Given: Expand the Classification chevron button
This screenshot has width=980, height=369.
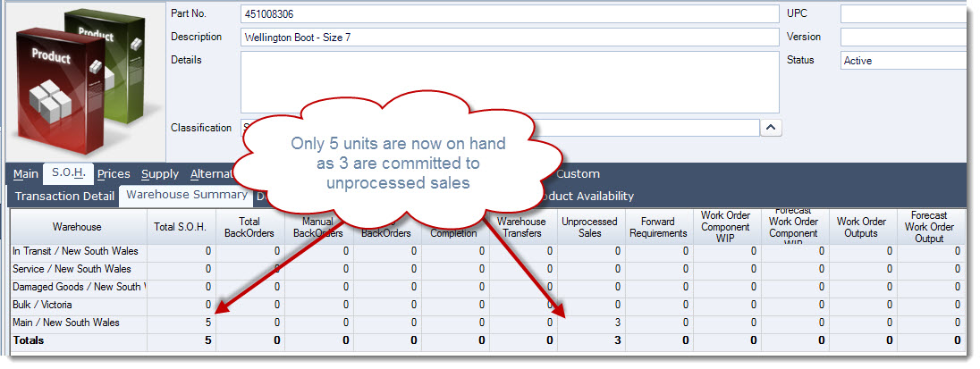Looking at the screenshot, I should click(x=771, y=128).
